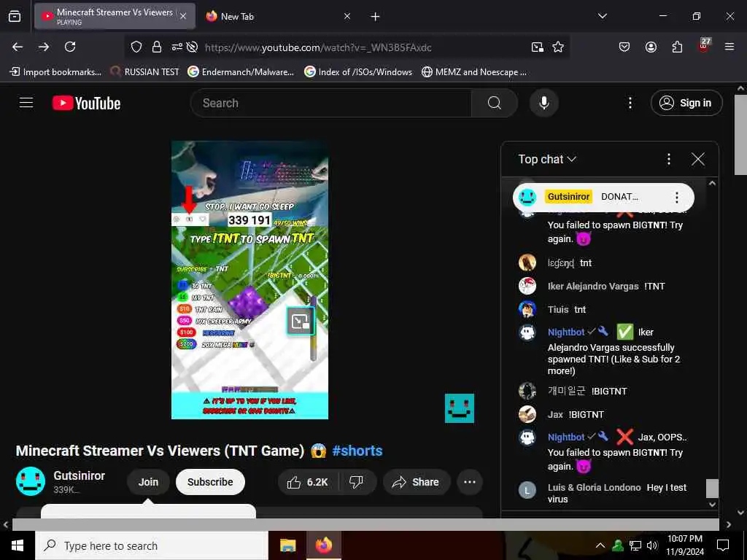Image resolution: width=747 pixels, height=560 pixels.
Task: Go forward to the next page
Action: (x=44, y=47)
